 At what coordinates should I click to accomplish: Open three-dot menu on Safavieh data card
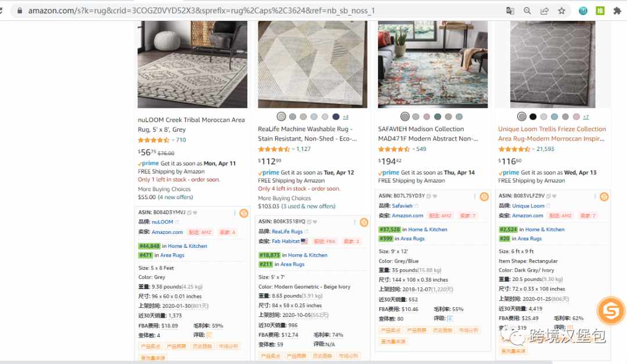(x=475, y=196)
